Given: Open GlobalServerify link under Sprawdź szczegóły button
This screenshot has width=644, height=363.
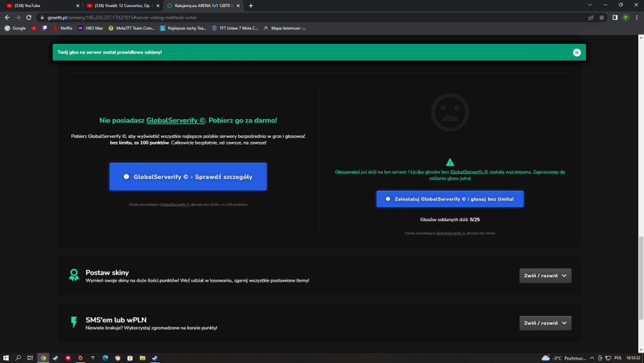Looking at the screenshot, I should 175,204.
